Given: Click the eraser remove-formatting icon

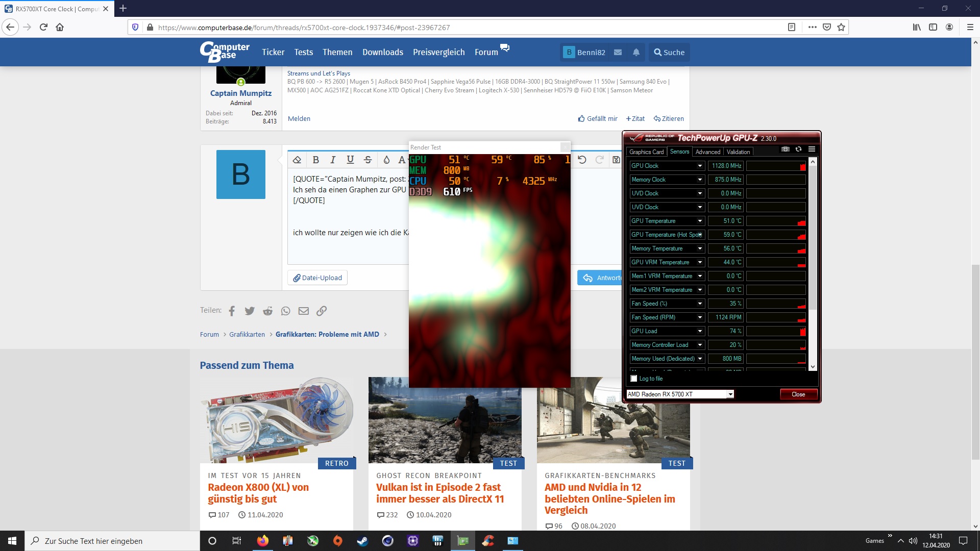Looking at the screenshot, I should (297, 160).
